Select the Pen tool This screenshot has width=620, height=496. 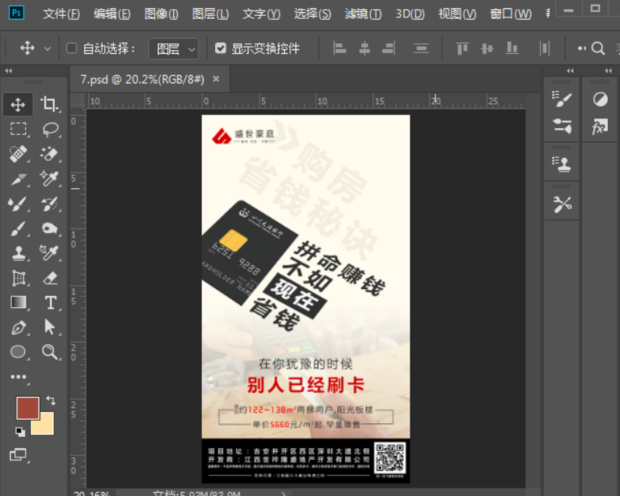point(18,328)
